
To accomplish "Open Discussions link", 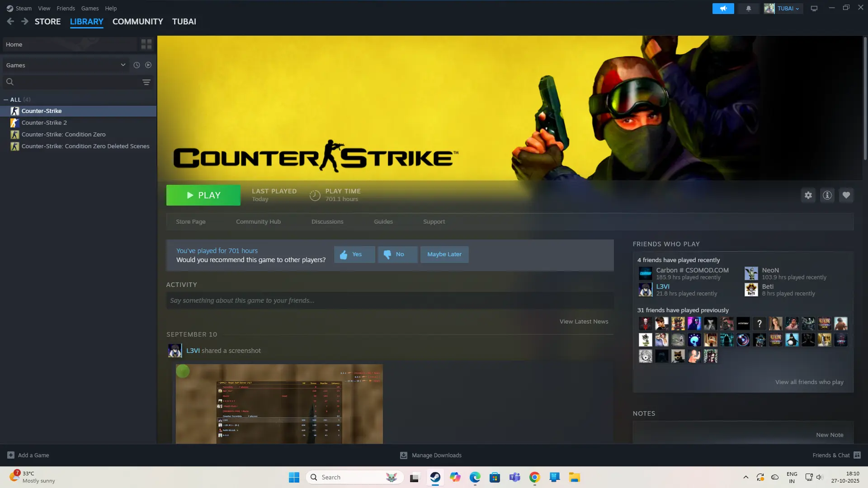I will [327, 221].
